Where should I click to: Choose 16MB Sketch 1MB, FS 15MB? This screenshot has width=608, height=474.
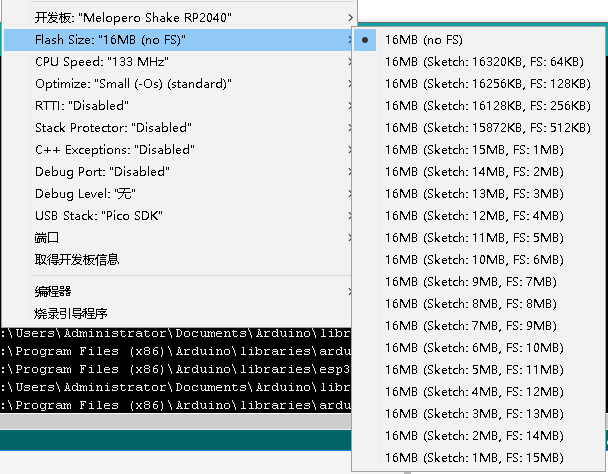coord(473,457)
